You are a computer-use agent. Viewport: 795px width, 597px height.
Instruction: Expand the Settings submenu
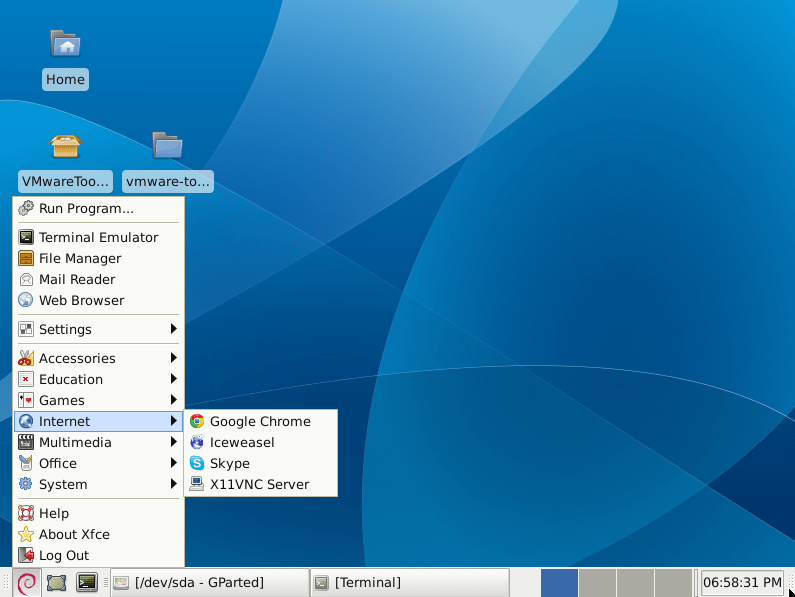pyautogui.click(x=98, y=329)
